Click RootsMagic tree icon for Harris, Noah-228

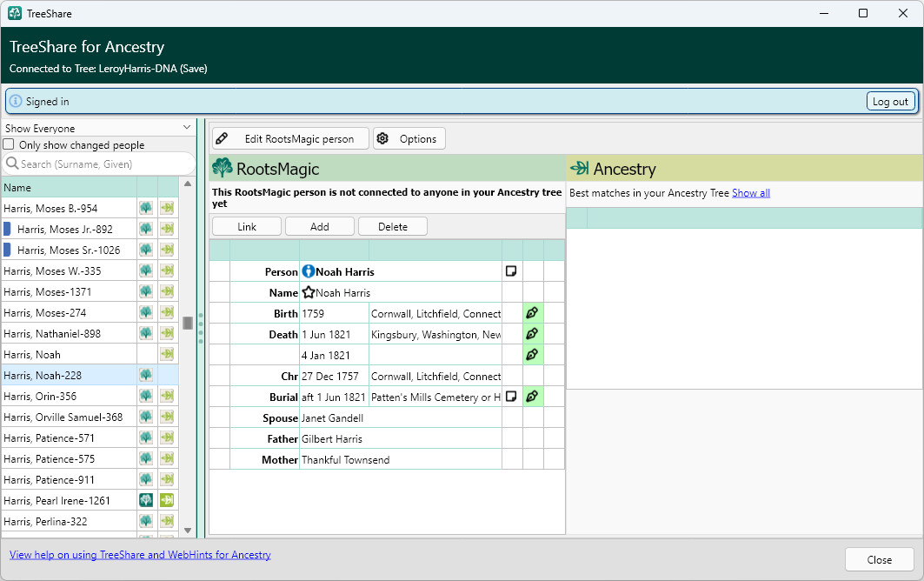(x=145, y=375)
